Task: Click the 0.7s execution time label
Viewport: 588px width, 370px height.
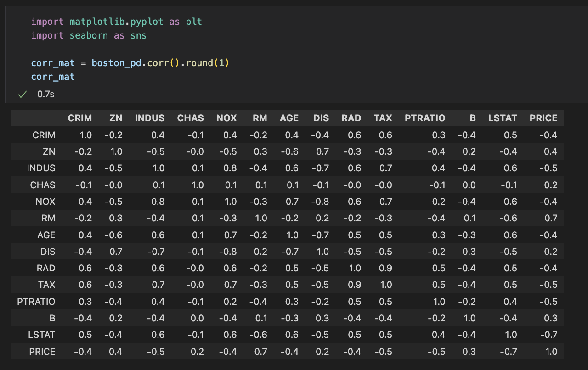Action: point(46,94)
